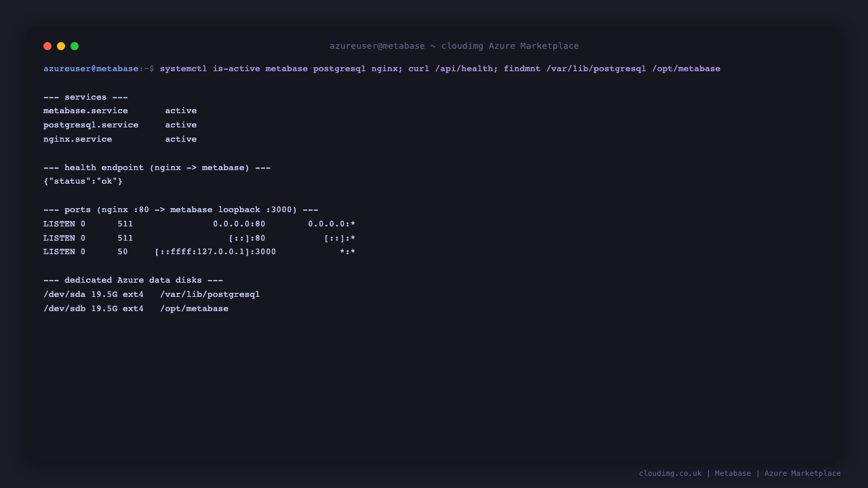Click 'findmnt' in the command line
The width and height of the screenshot is (868, 488).
tap(522, 68)
